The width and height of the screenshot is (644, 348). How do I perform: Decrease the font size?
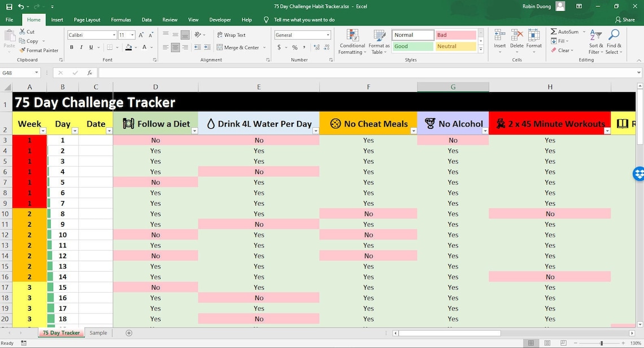[151, 35]
